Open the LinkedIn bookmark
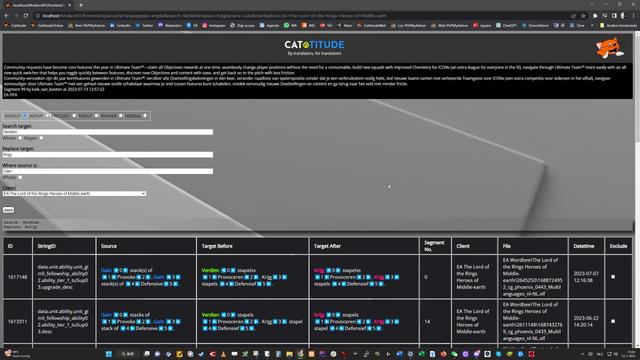640x360 pixels. pos(120,25)
